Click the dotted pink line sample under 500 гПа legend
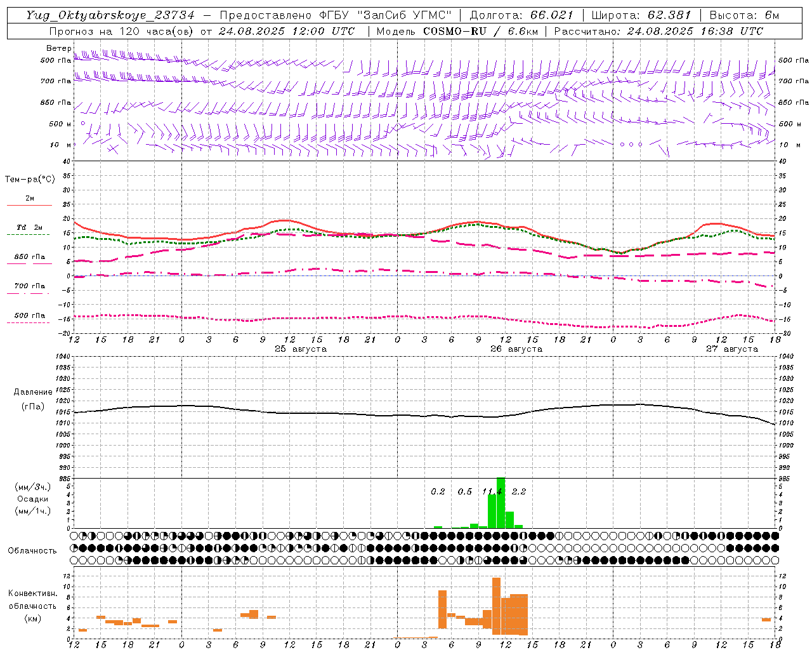The image size is (812, 650). [x=28, y=322]
